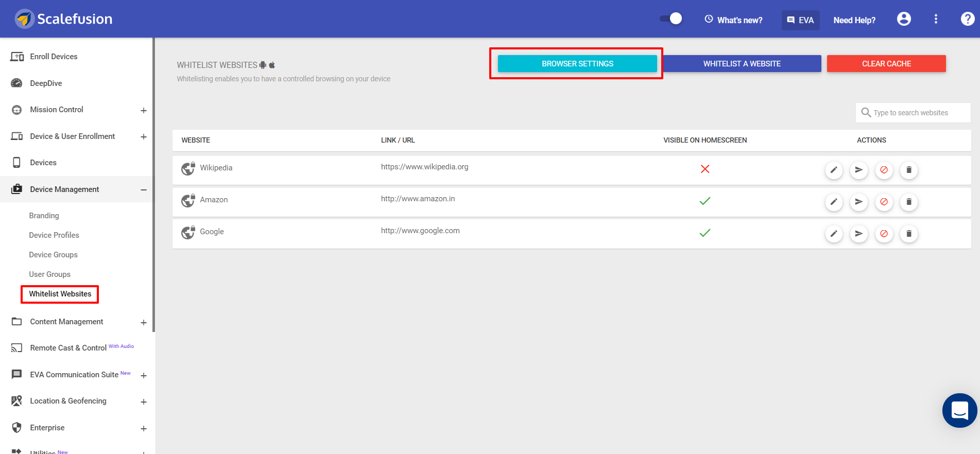Image resolution: width=980 pixels, height=454 pixels.
Task: Open Location & Geofencing section
Action: (68, 401)
